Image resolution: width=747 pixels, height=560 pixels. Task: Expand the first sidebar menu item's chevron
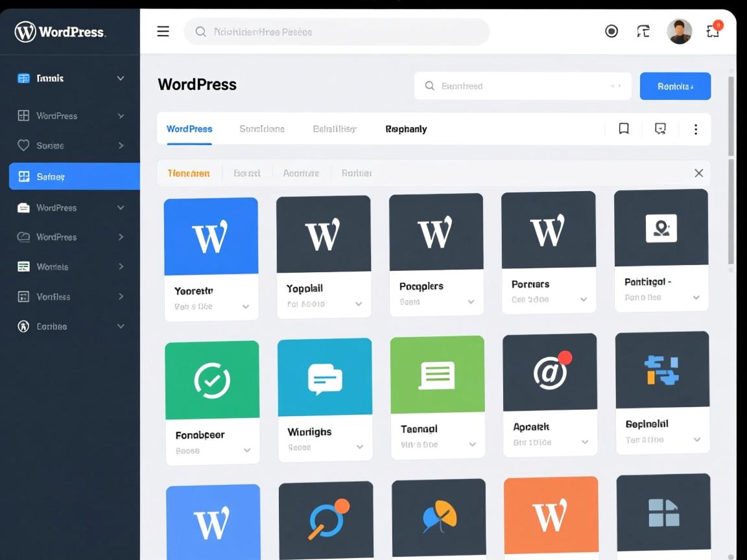pyautogui.click(x=120, y=78)
